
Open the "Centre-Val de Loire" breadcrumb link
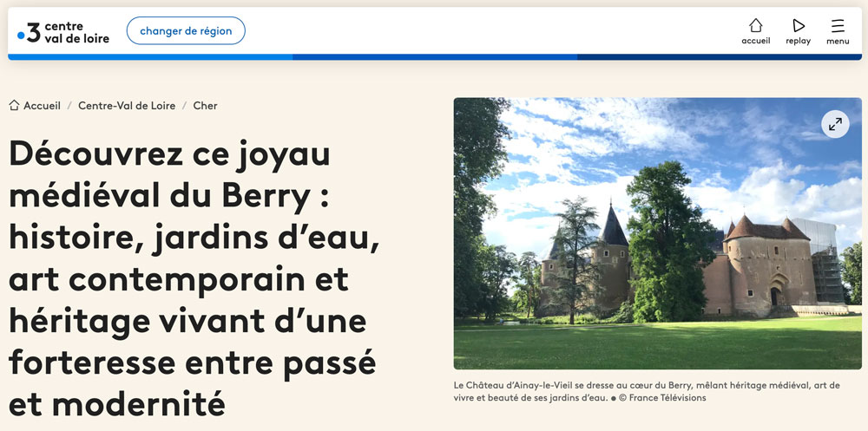(127, 106)
